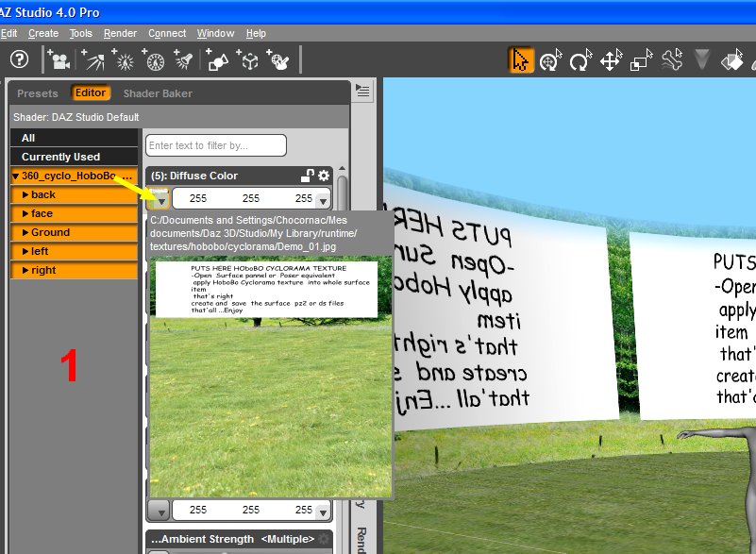Open the Help menu
This screenshot has height=554, width=756.
[x=256, y=33]
